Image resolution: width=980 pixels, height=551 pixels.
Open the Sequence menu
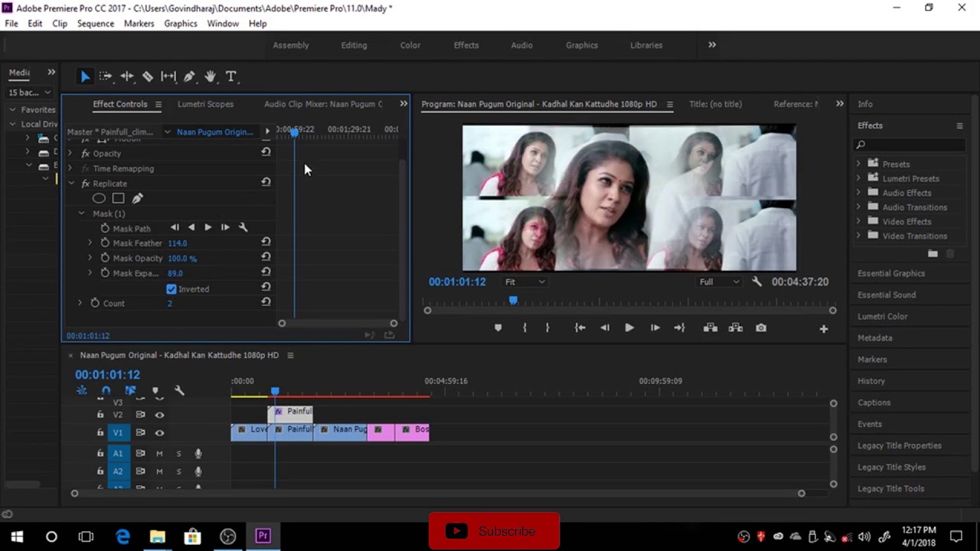pyautogui.click(x=96, y=24)
